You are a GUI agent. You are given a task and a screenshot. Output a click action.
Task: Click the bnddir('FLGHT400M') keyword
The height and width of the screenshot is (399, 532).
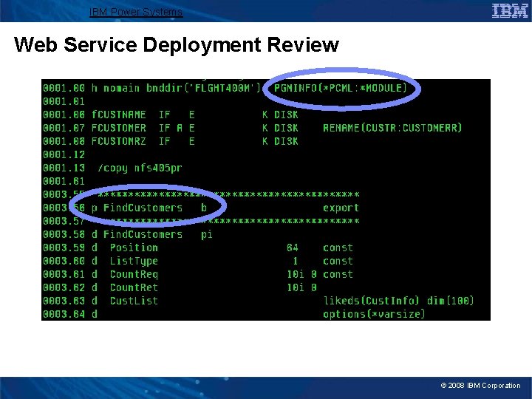pos(203,88)
